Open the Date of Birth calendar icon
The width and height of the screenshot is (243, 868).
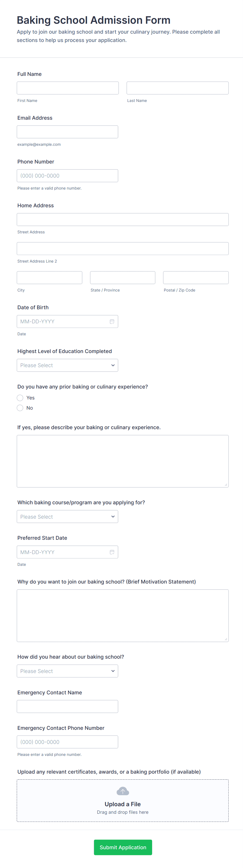click(112, 321)
